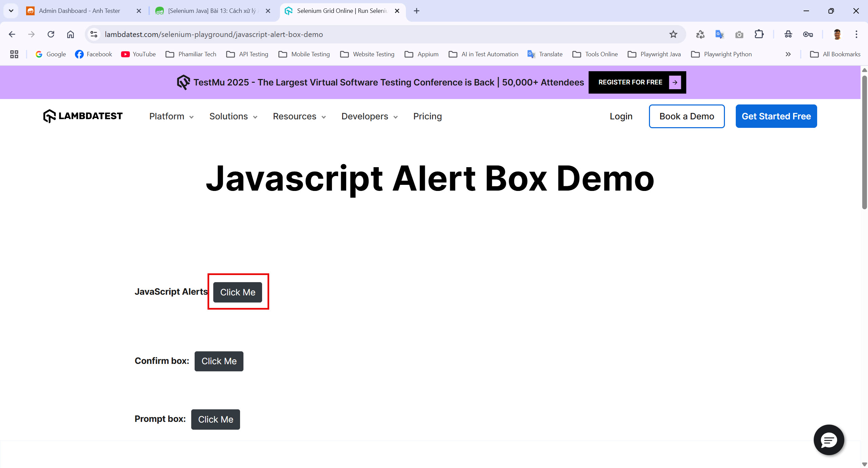Click the browser reload icon
The width and height of the screenshot is (868, 468).
click(x=51, y=34)
